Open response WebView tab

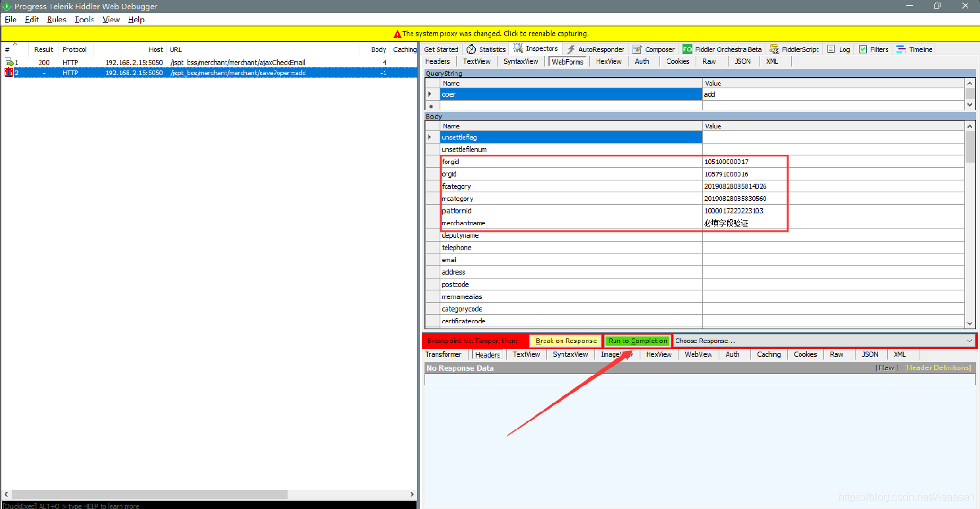(x=698, y=354)
